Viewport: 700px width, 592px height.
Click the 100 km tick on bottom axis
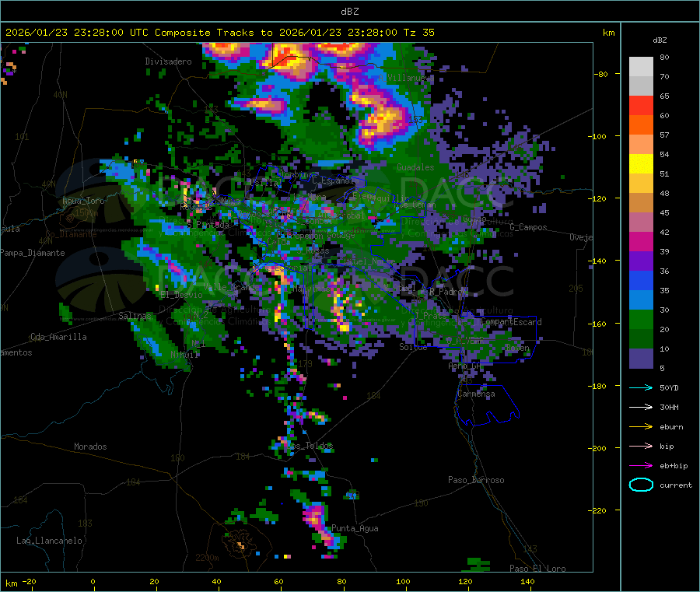(403, 582)
